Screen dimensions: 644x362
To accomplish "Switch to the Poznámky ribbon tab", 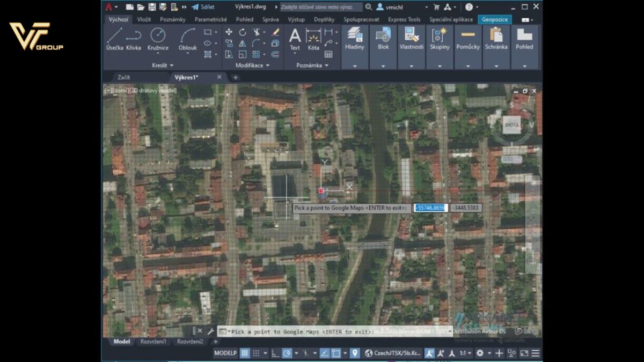I will click(x=172, y=19).
